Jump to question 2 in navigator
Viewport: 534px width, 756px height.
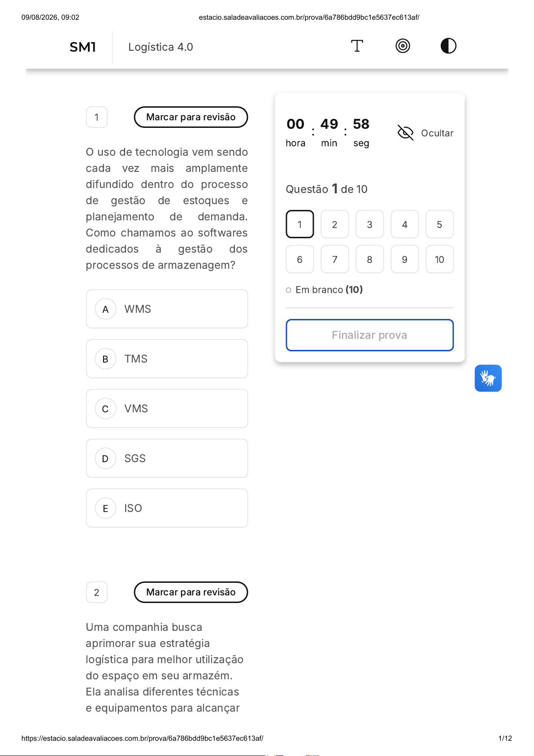point(334,224)
